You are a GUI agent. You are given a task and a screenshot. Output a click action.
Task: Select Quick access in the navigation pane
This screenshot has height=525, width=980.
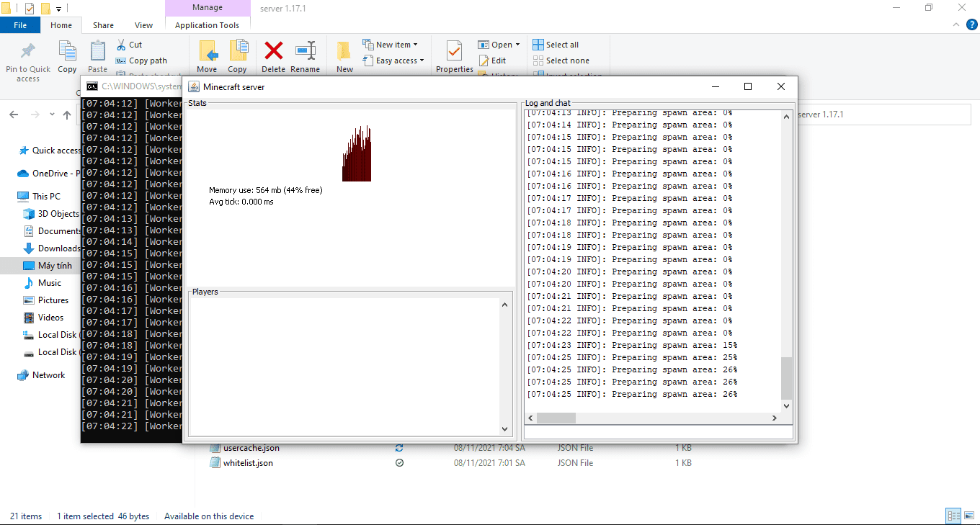coord(49,151)
